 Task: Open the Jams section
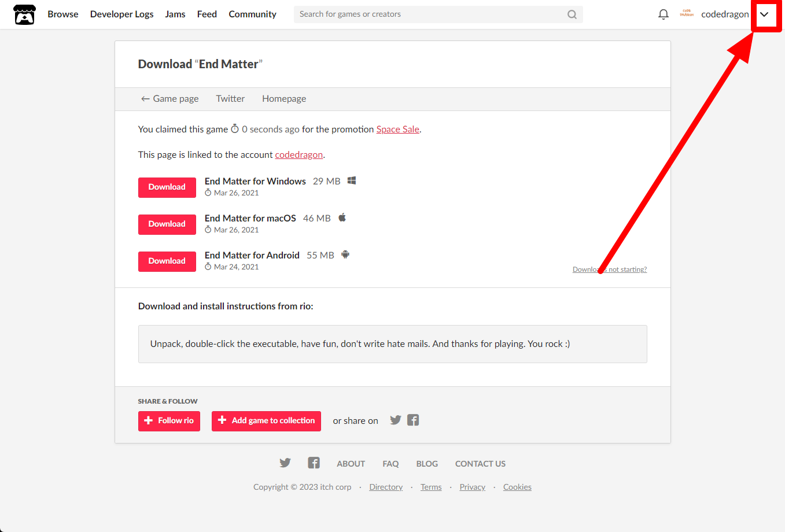175,14
